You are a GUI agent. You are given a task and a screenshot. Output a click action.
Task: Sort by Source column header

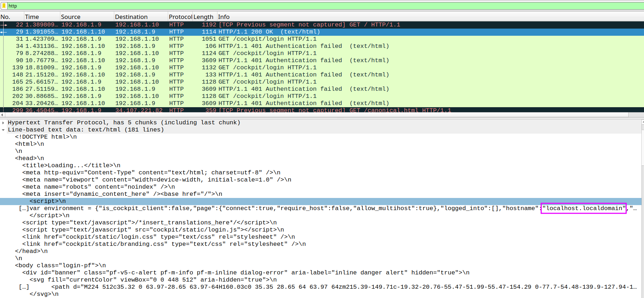tap(87, 17)
